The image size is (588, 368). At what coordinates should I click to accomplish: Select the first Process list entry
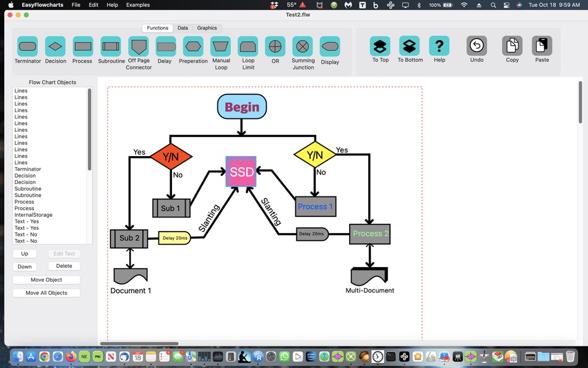point(50,201)
